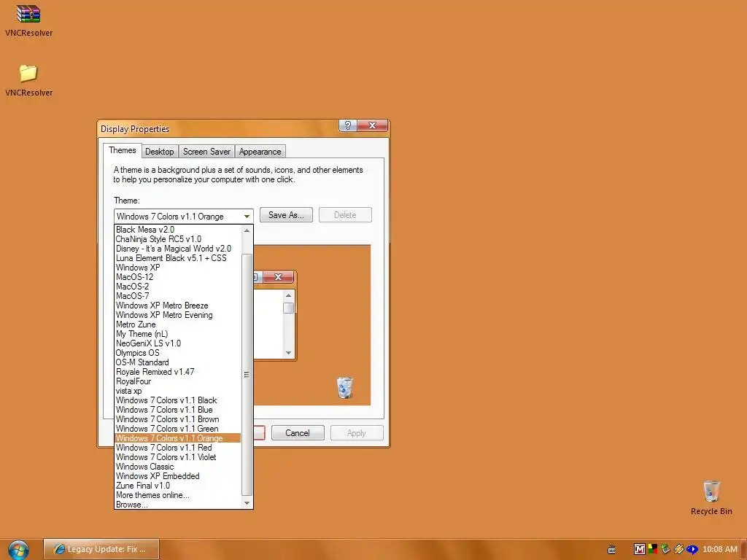Choose Windows 7 Colors v1.1 Blue
The height and width of the screenshot is (560, 747).
pyautogui.click(x=178, y=410)
